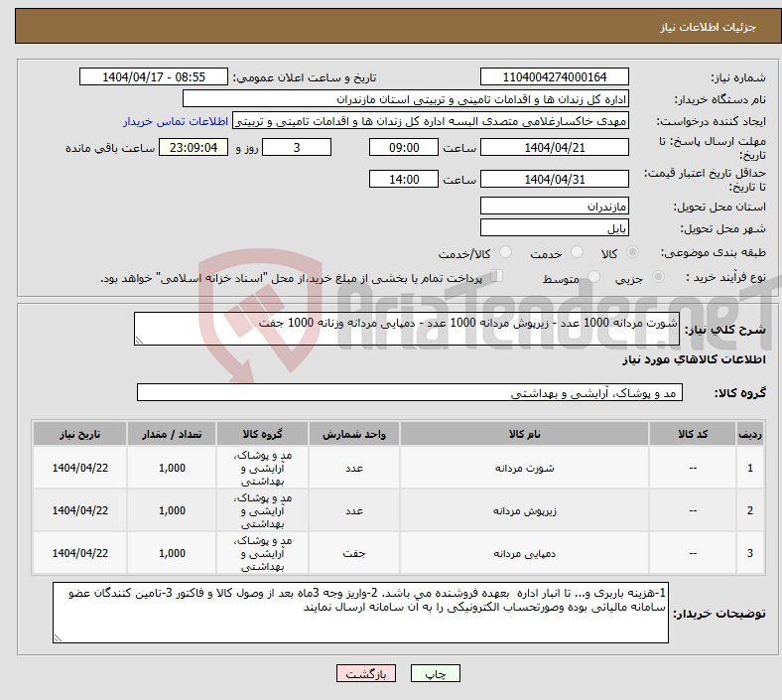Click the شرح کلی نیاز description textarea

(x=407, y=329)
